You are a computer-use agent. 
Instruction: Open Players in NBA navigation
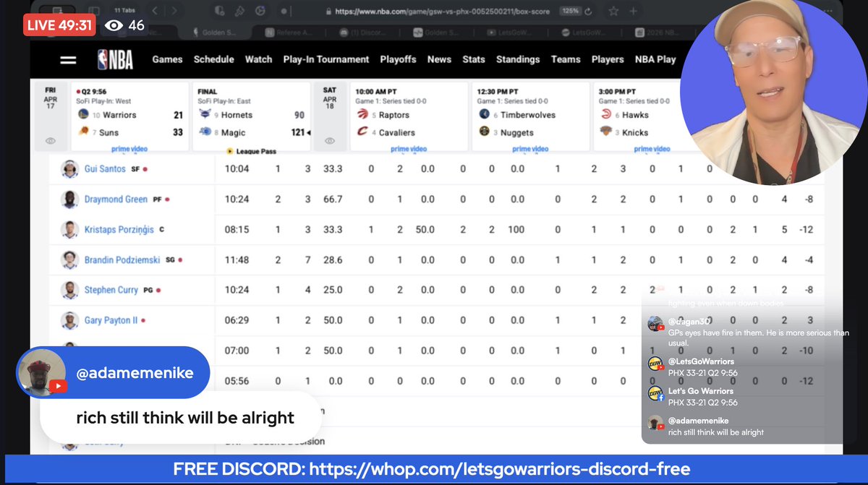click(x=608, y=59)
